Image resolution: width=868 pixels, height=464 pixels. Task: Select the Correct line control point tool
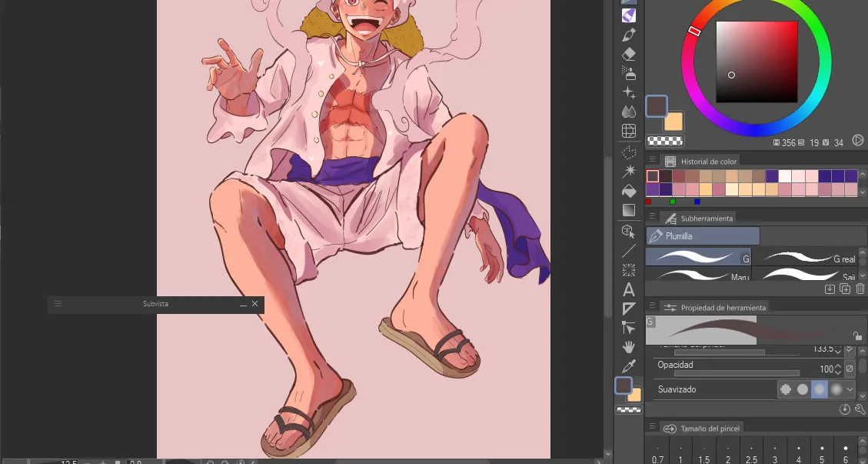click(x=628, y=328)
